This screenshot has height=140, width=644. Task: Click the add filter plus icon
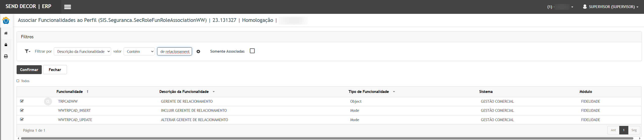198,52
